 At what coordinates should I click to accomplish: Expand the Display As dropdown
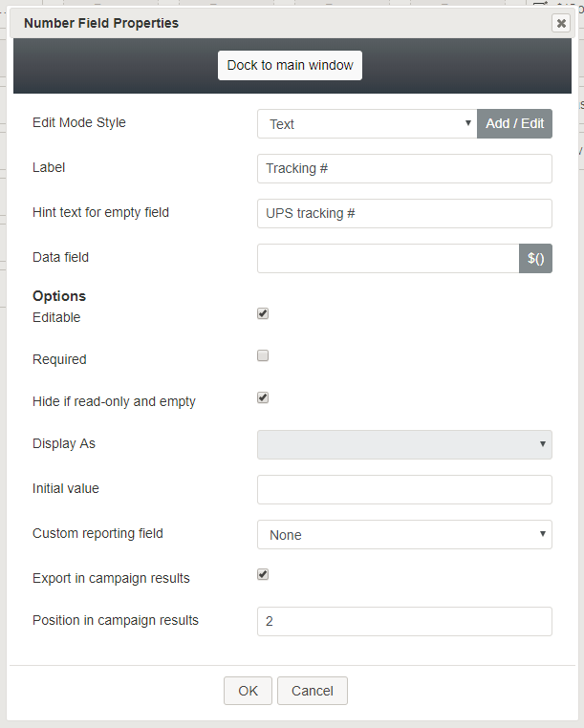click(x=404, y=445)
